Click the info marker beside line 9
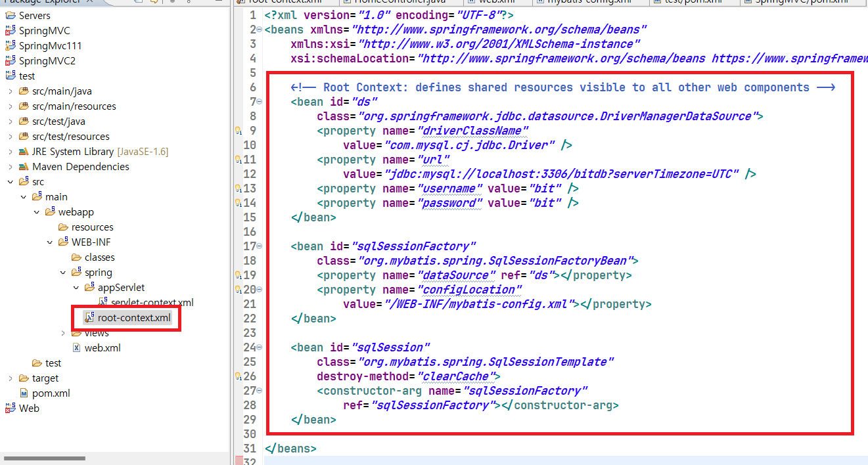The width and height of the screenshot is (868, 465). tap(239, 131)
